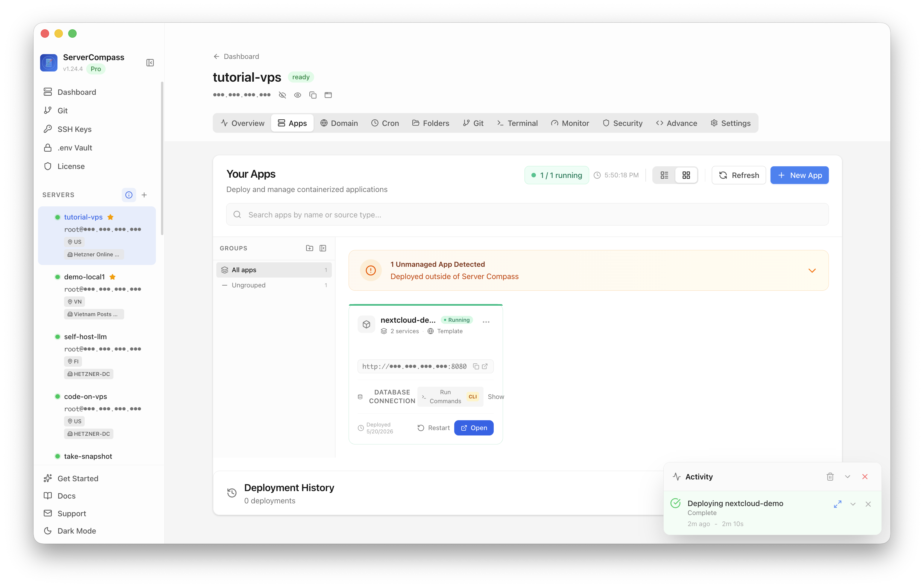Go back to Dashboard via breadcrumb
The width and height of the screenshot is (924, 588).
[236, 57]
